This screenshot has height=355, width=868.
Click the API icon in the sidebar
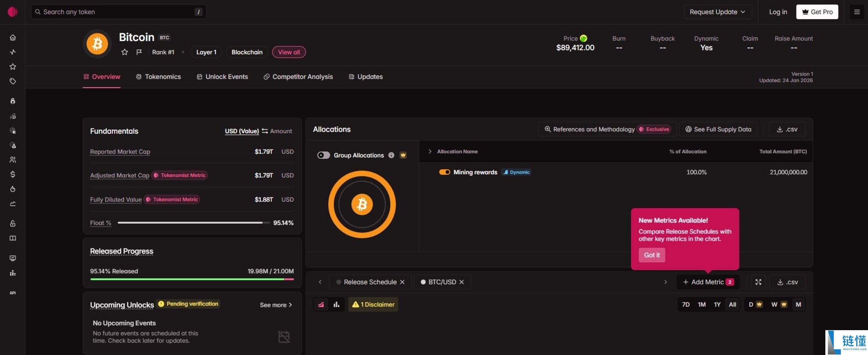(x=13, y=293)
